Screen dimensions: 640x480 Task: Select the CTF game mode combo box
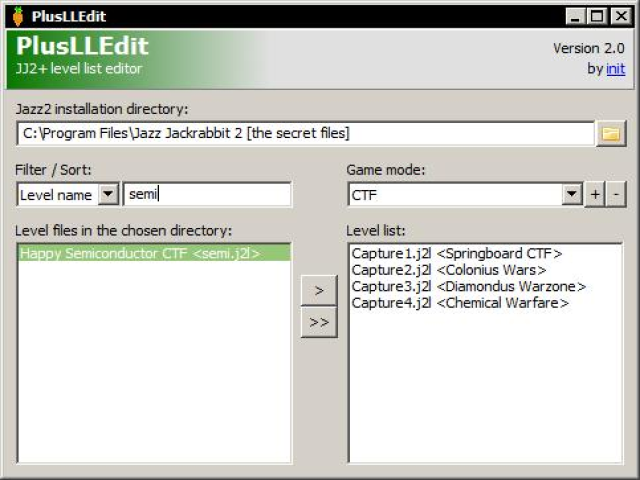tap(465, 194)
